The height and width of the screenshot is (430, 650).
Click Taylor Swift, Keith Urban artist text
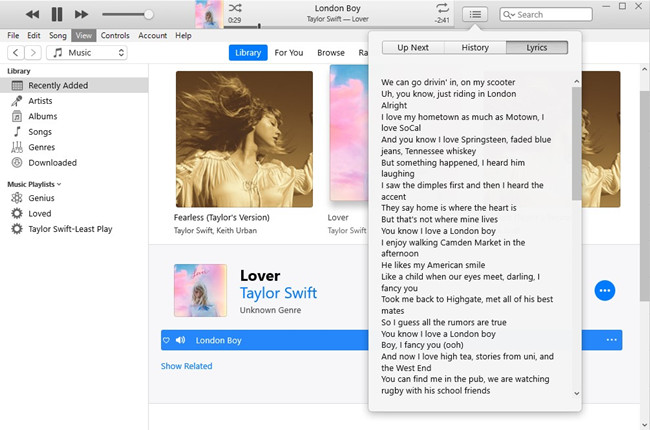[x=215, y=231]
